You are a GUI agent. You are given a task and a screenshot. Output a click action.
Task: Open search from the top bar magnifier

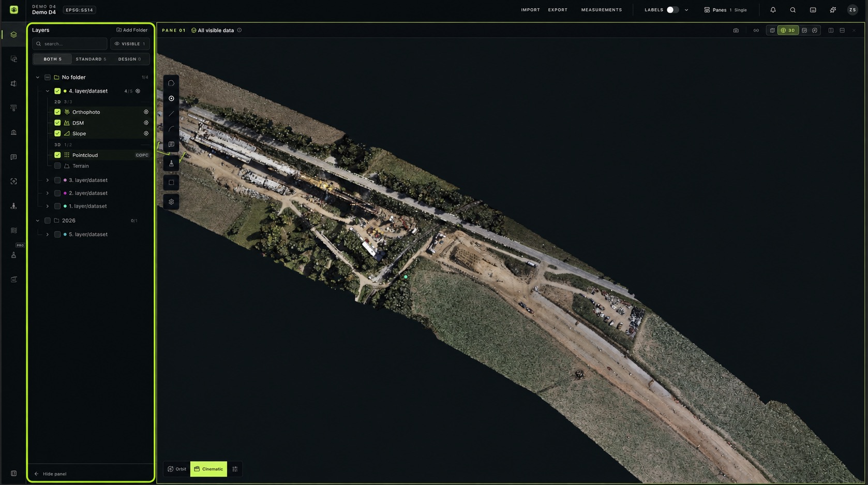point(792,10)
